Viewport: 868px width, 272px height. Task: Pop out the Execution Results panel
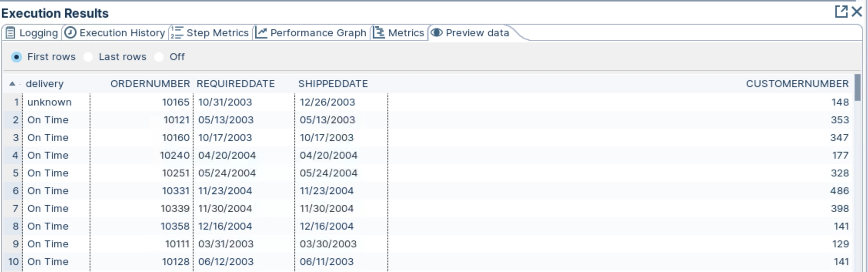(841, 12)
